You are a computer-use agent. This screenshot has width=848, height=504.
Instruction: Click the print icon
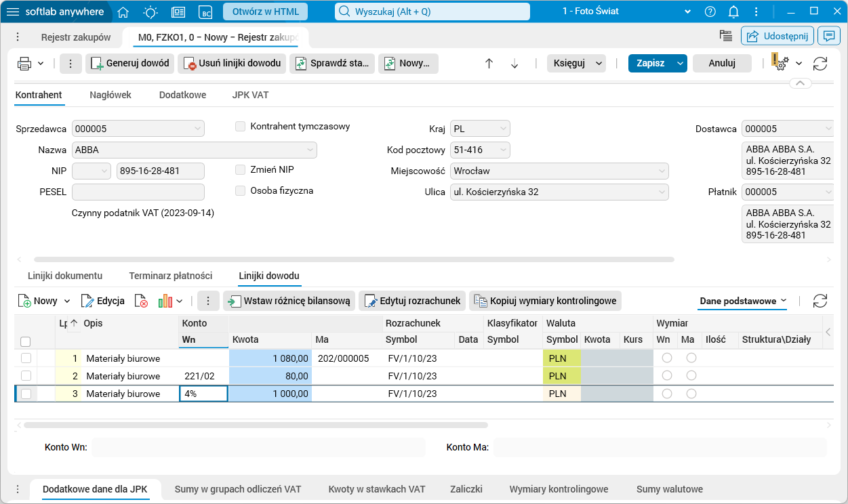click(x=24, y=64)
